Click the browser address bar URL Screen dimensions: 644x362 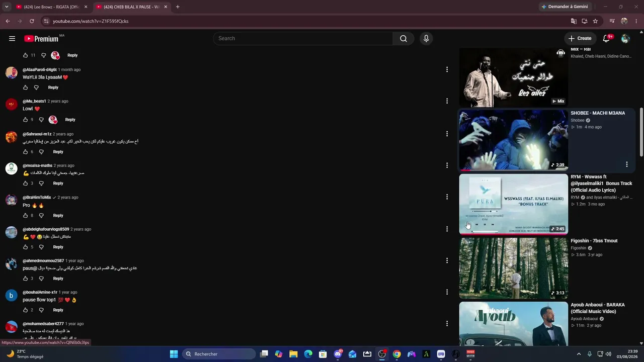91,21
